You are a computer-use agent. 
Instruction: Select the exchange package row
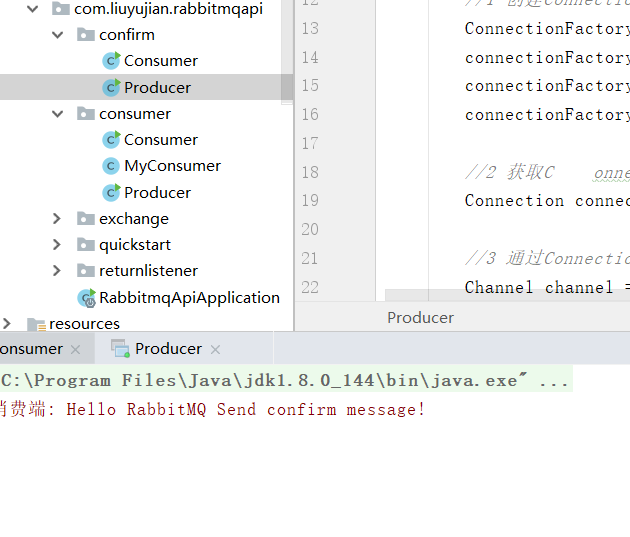[134, 219]
